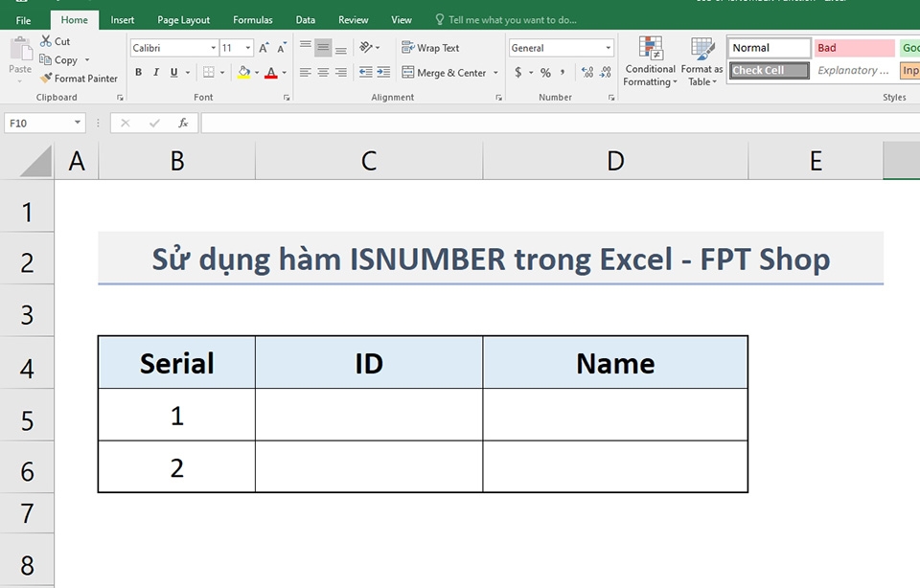
Task: Open the Name Box dropdown arrow
Action: click(x=78, y=123)
